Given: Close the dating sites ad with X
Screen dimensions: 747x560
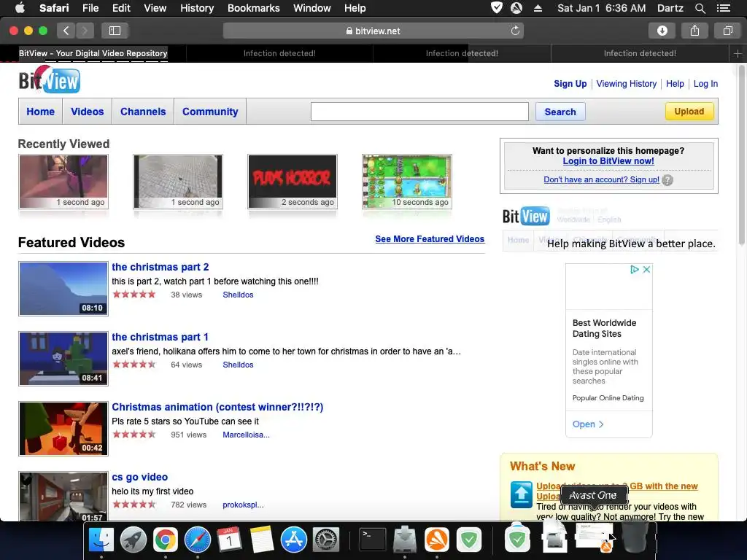Looking at the screenshot, I should (646, 270).
